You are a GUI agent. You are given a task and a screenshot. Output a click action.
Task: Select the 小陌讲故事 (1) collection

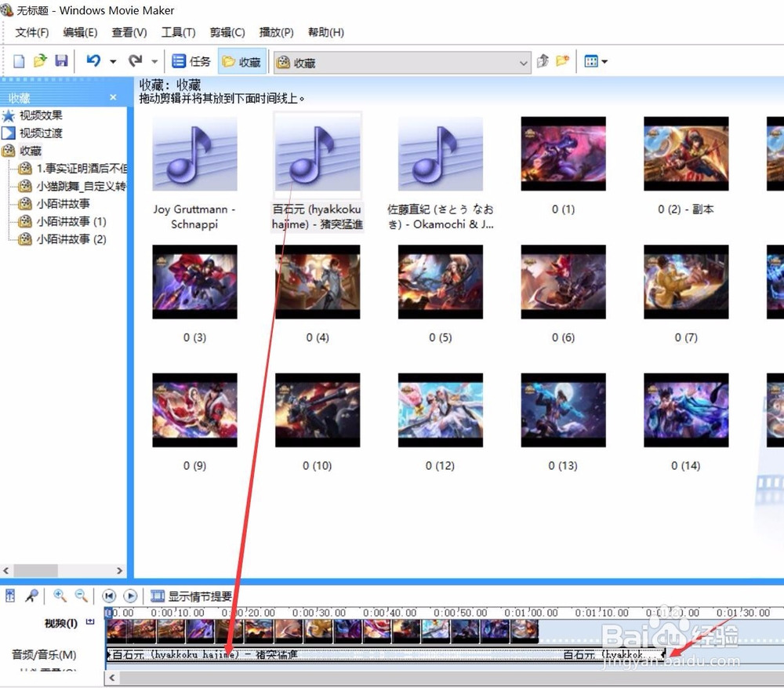[x=71, y=221]
